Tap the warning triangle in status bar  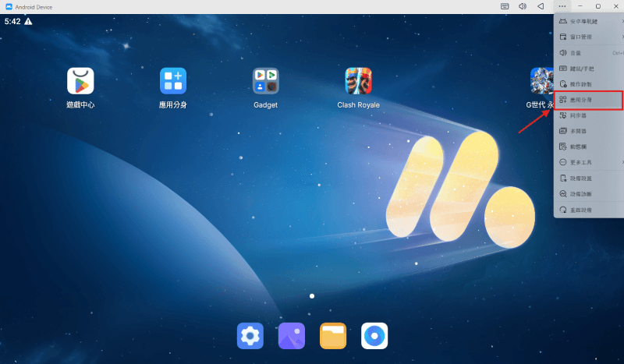[28, 22]
